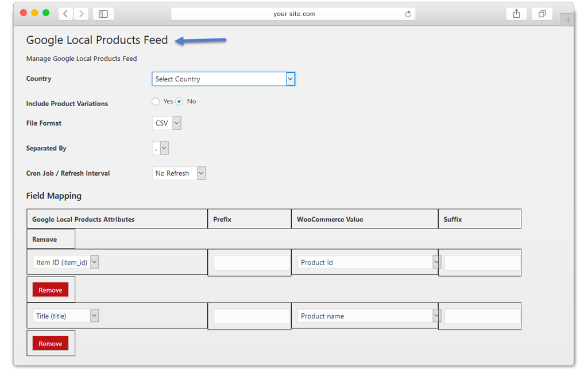Open the Product Id WooCommerce value dropdown
The image size is (588, 369).
coord(368,262)
